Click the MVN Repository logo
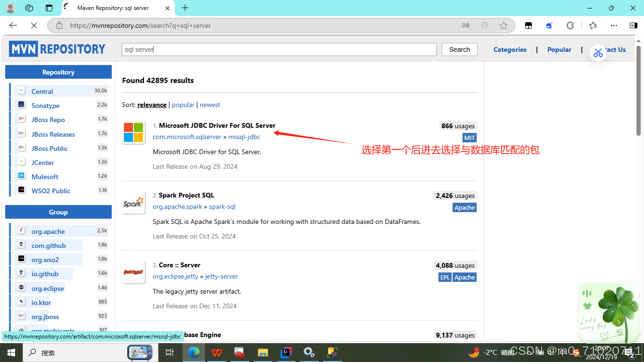644x362 pixels. (x=57, y=49)
